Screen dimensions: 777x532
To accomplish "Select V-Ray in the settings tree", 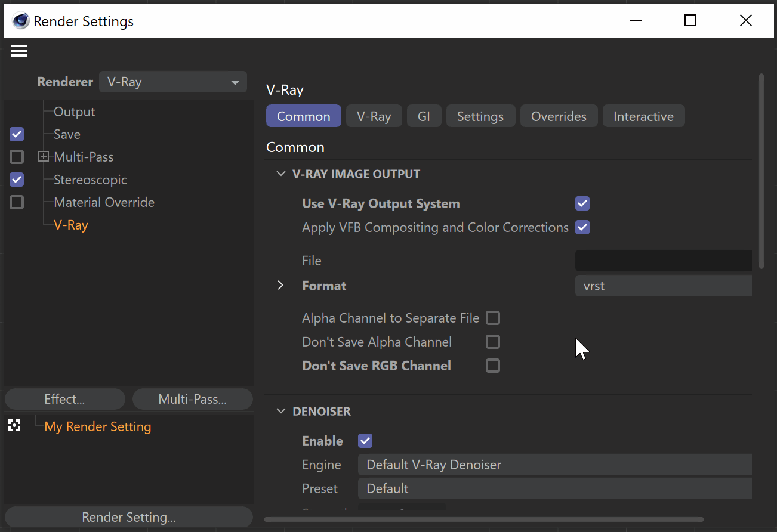I will [x=71, y=225].
